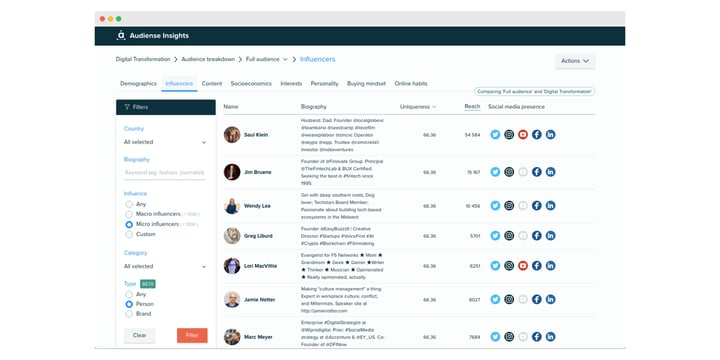
Task: Open Wendy Lea's Instagram icon
Action: pos(509,206)
